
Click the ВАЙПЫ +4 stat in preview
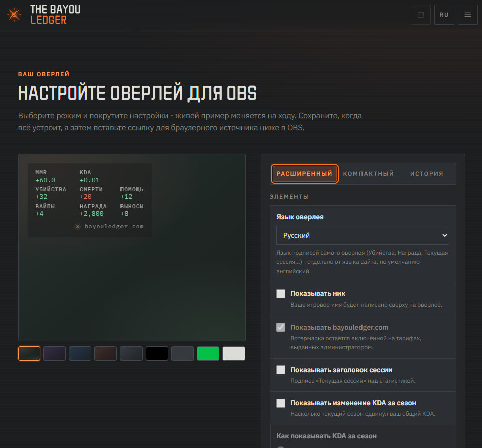(45, 210)
